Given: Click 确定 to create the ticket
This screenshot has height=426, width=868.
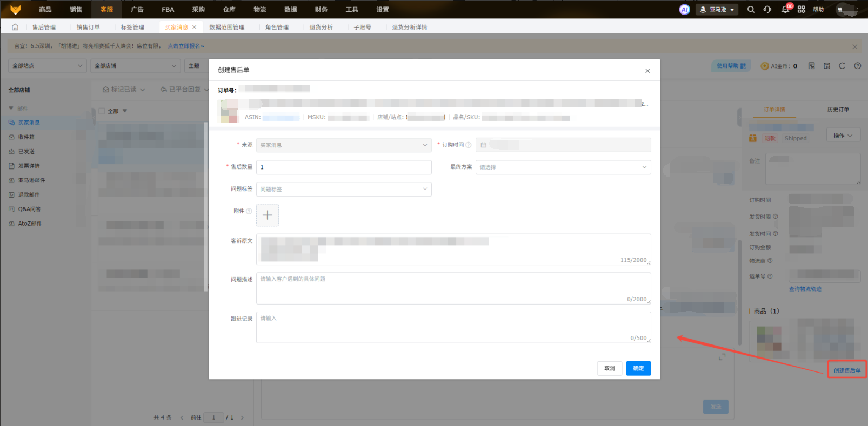Looking at the screenshot, I should coord(638,368).
